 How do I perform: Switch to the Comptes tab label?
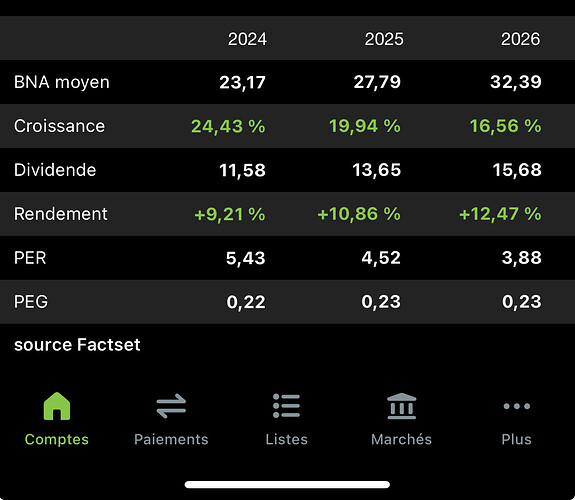click(56, 439)
